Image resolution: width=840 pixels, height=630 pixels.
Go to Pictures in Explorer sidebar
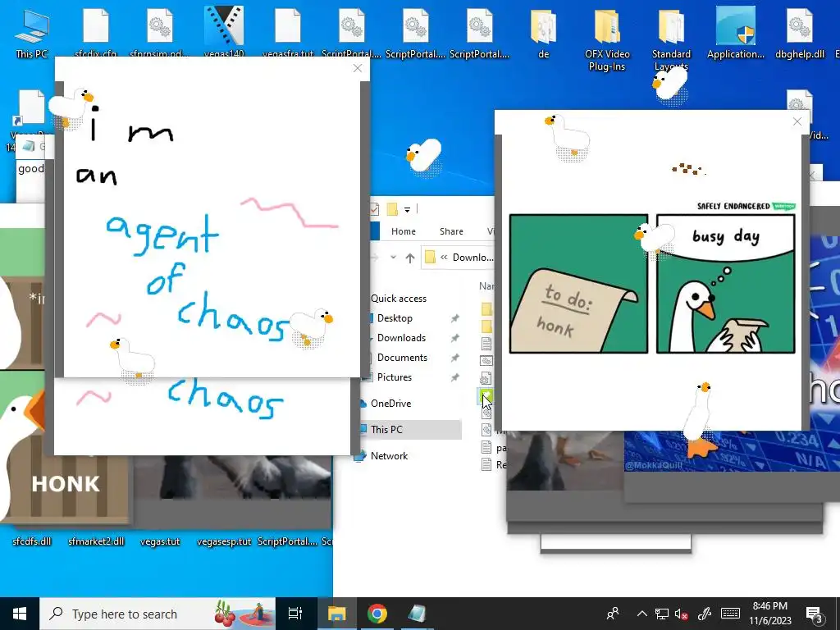click(395, 377)
